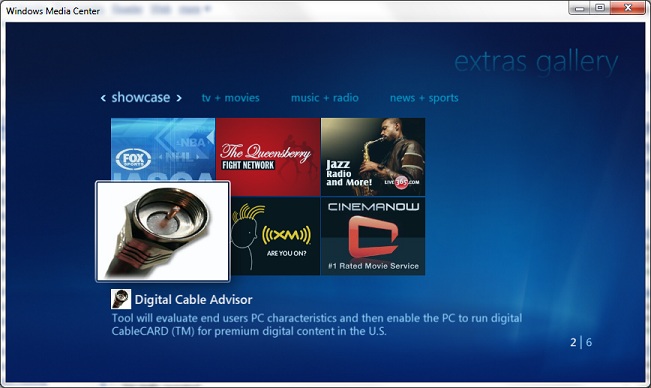Click the Digital Cable Advisor title

point(193,300)
